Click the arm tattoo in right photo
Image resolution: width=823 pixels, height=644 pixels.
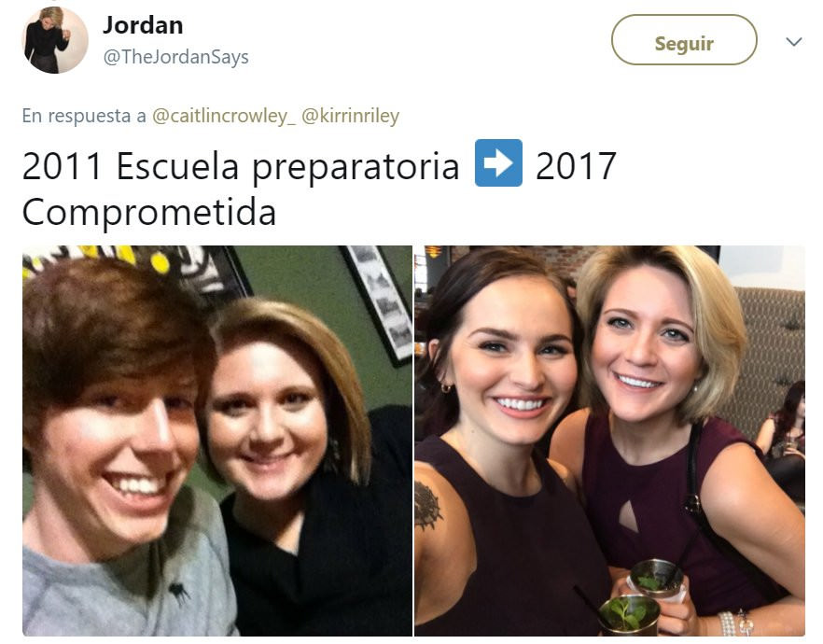click(427, 506)
